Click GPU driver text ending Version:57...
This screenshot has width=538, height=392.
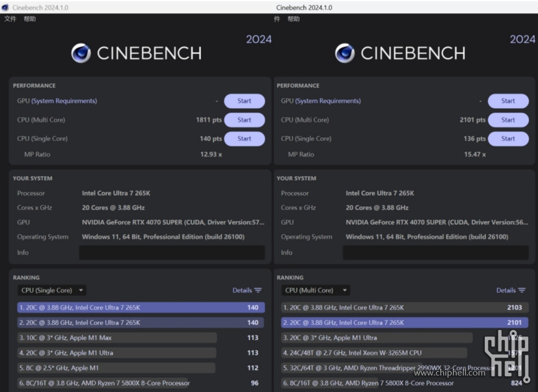pyautogui.click(x=173, y=222)
